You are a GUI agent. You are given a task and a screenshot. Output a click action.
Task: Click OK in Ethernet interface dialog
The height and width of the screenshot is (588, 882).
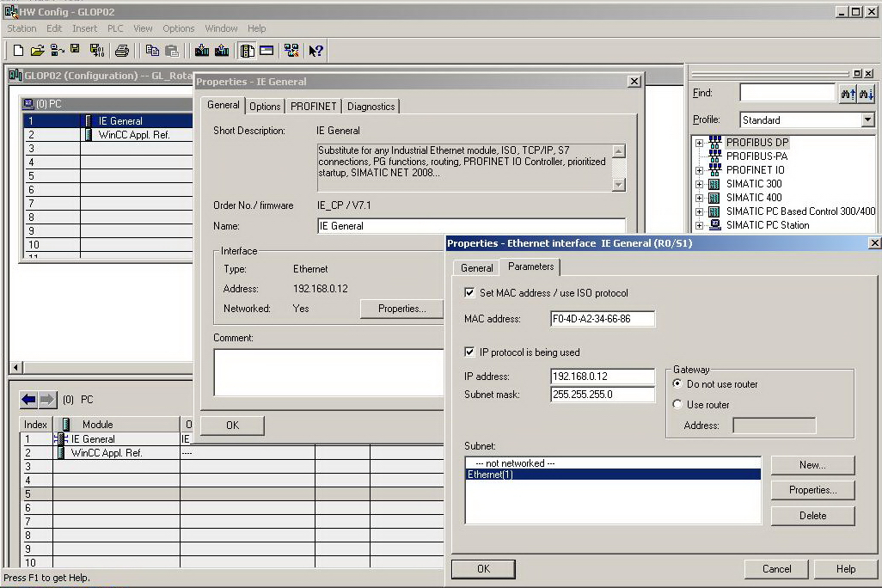click(483, 569)
